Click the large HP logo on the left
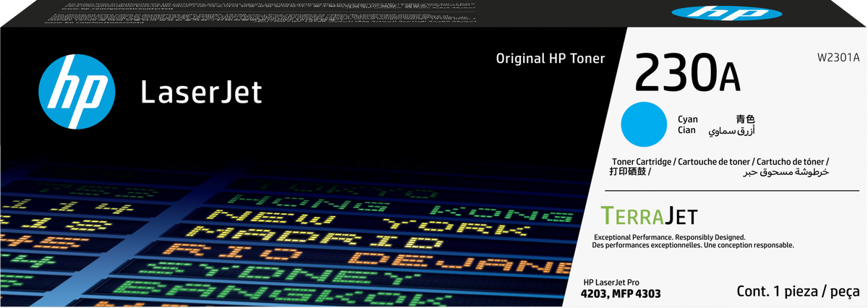 (x=77, y=92)
